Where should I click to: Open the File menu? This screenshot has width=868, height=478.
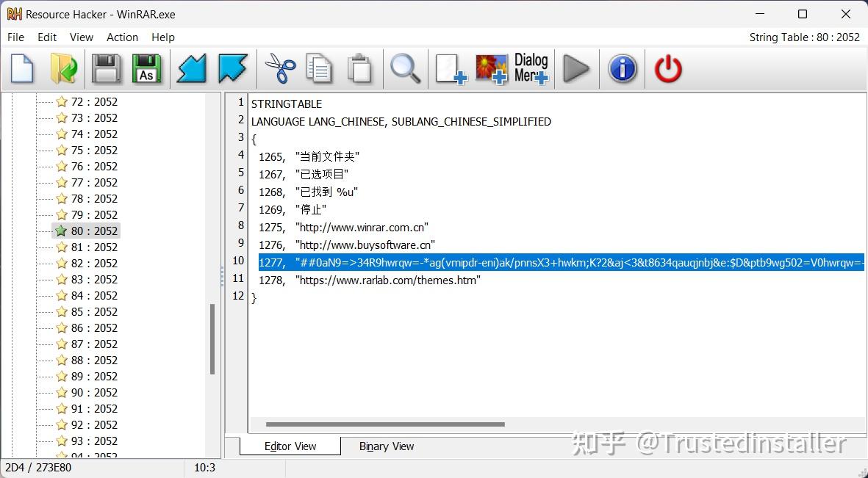[15, 37]
